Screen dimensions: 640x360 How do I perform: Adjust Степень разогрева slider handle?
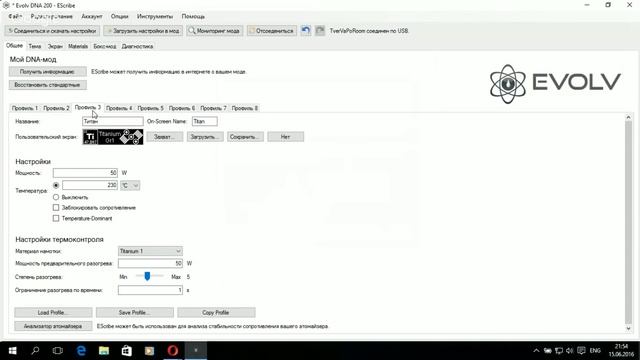tap(147, 276)
